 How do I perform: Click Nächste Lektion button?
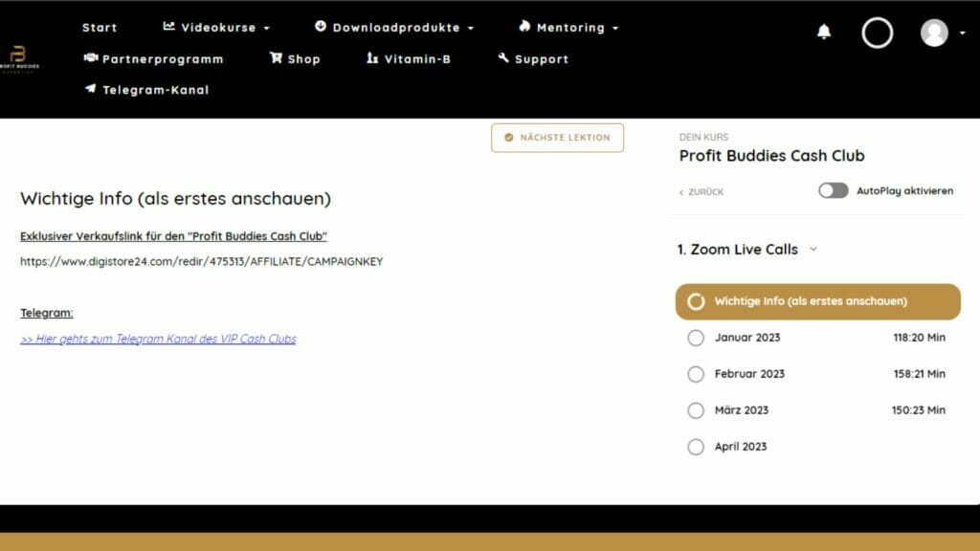(558, 138)
